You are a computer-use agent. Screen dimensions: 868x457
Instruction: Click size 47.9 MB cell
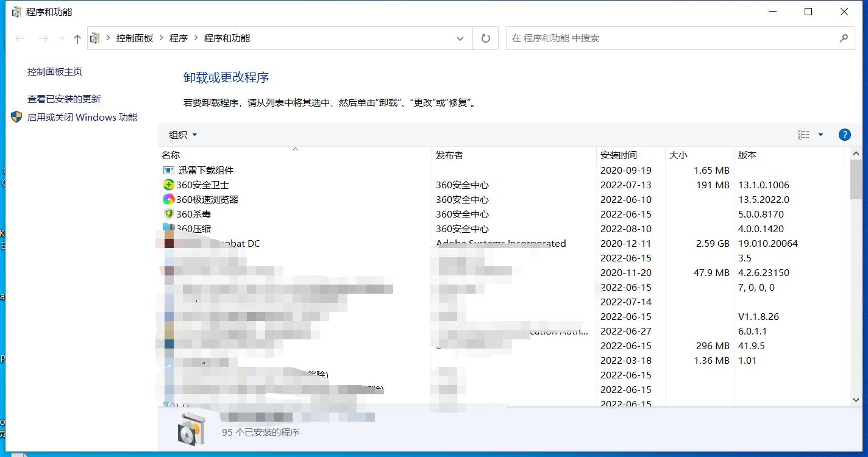point(711,273)
